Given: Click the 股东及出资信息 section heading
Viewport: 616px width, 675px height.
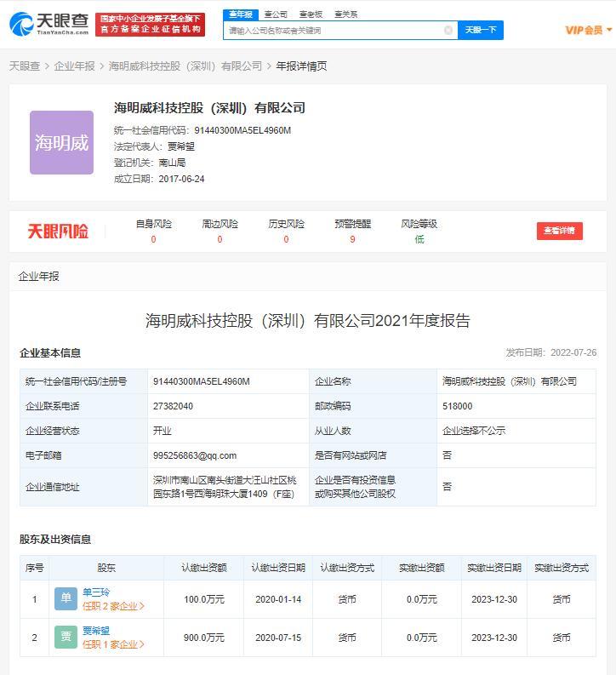Looking at the screenshot, I should click(x=55, y=540).
